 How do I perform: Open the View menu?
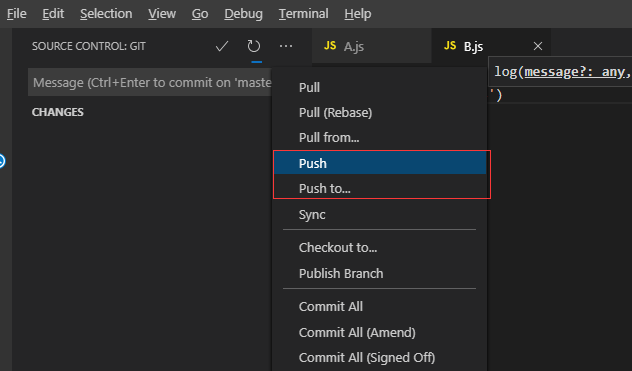[162, 14]
